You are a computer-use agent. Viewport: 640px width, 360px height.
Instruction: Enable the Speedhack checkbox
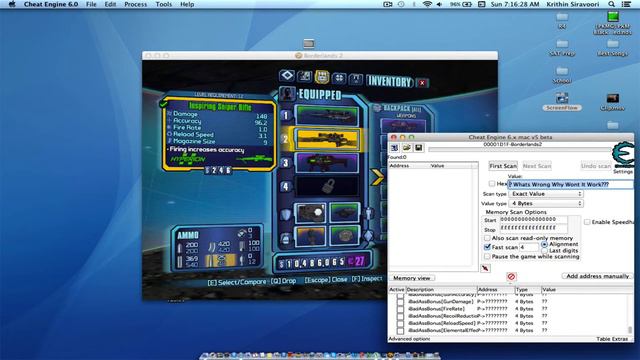pyautogui.click(x=587, y=222)
